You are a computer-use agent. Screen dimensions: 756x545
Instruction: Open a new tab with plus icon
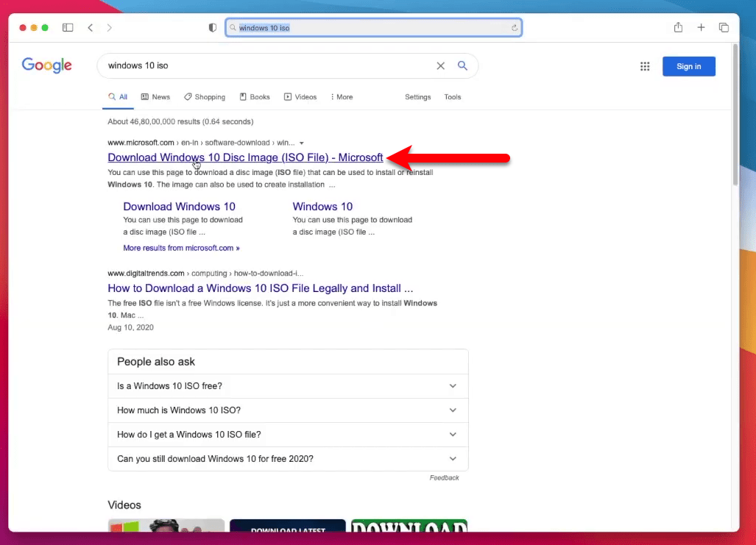(701, 27)
